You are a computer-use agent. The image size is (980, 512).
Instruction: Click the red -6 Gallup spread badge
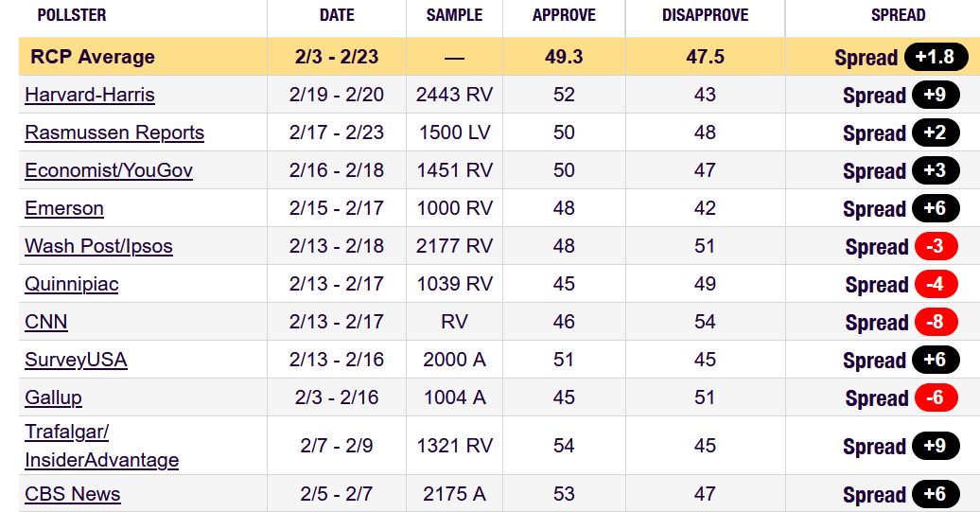point(936,397)
